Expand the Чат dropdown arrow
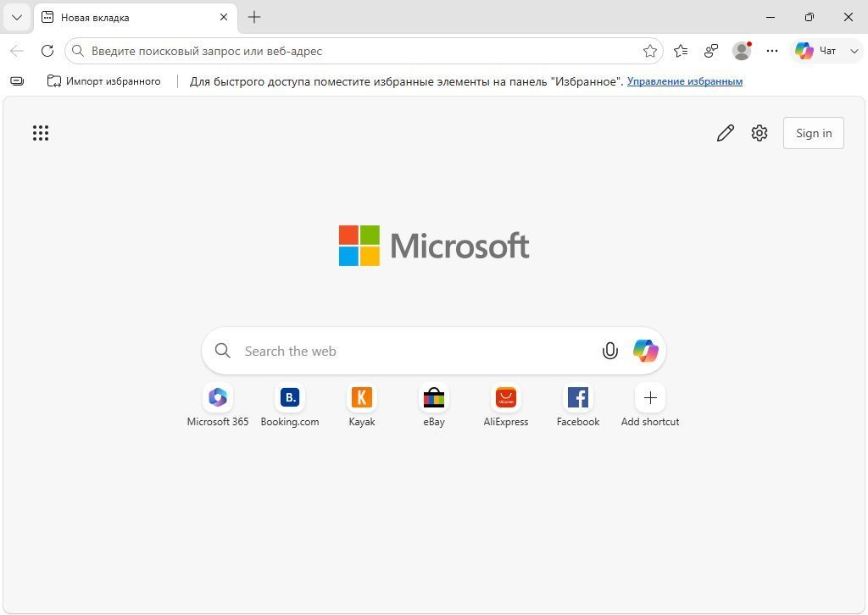This screenshot has height=615, width=868. pyautogui.click(x=854, y=51)
